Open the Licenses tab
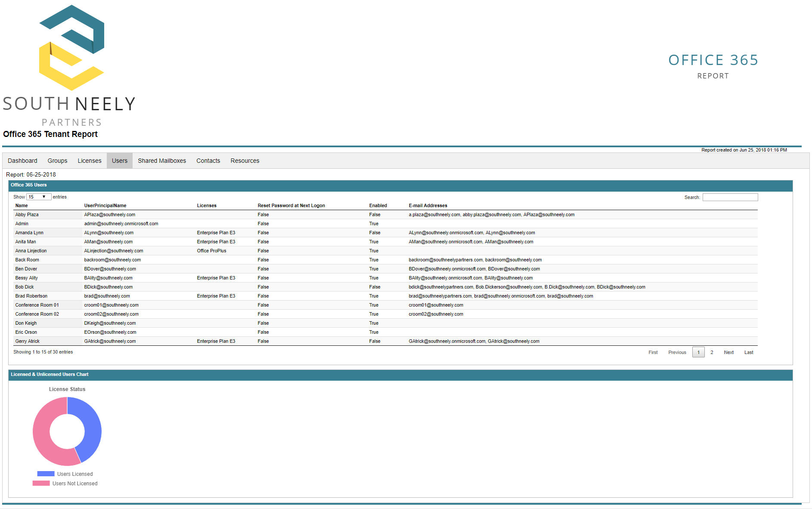The height and width of the screenshot is (509, 812). (x=90, y=161)
